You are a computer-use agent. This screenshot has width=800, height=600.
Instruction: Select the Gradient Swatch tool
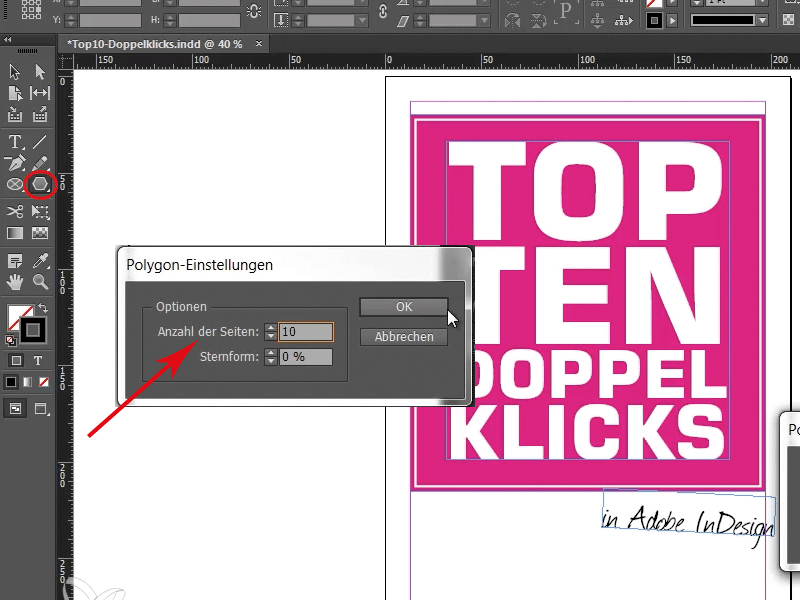15,233
